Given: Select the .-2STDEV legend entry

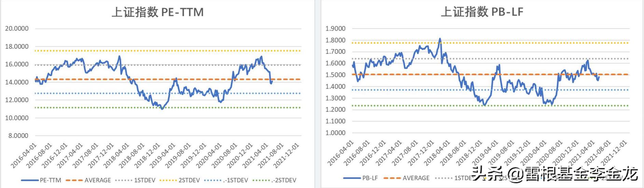Looking at the screenshot, I should (x=283, y=180).
